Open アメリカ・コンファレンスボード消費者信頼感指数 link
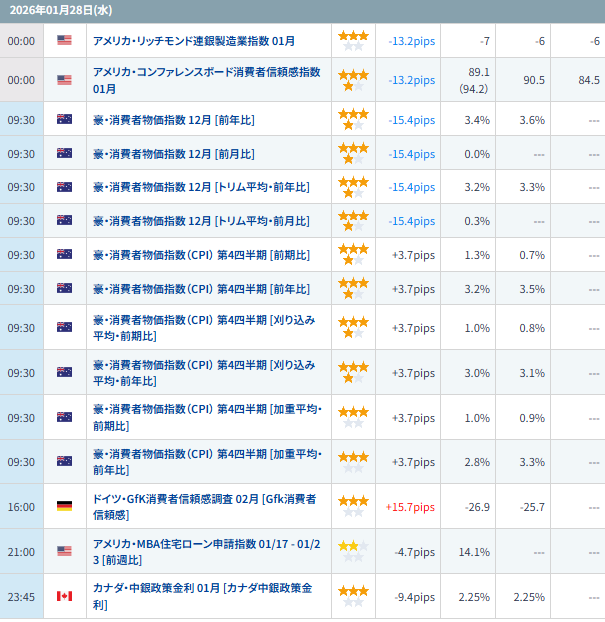This screenshot has height=622, width=605. click(x=205, y=80)
